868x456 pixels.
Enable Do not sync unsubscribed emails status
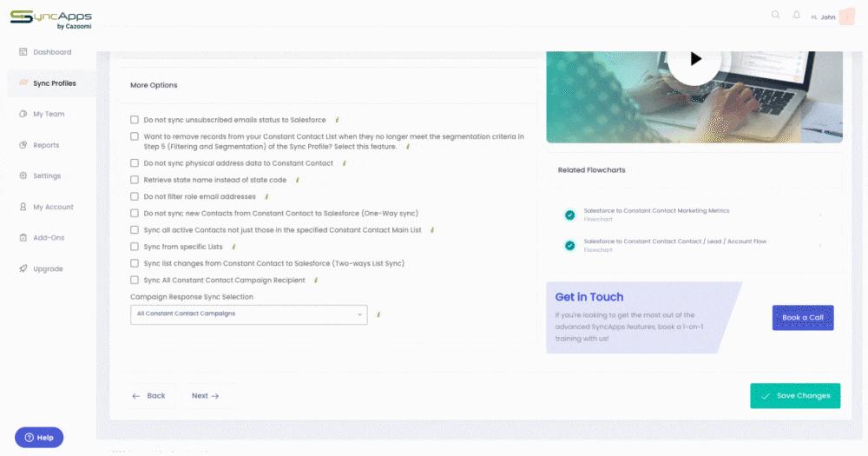[x=135, y=120]
